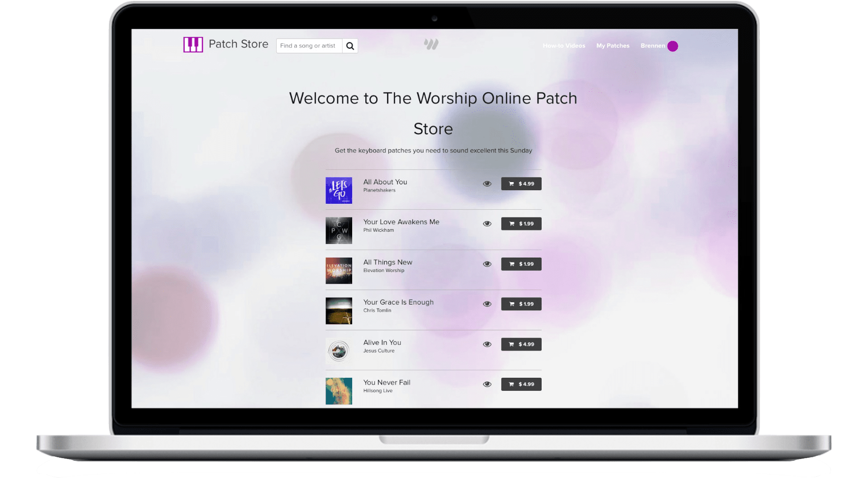Click the Phil Wickham artist name
This screenshot has width=868, height=488.
[378, 230]
